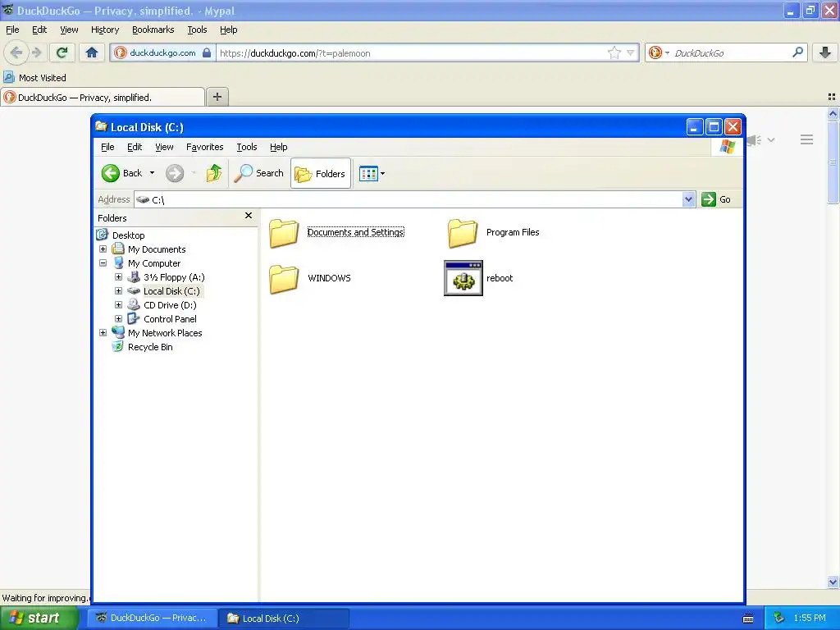Viewport: 840px width, 630px height.
Task: Open the DuckDuckGo page hamburger menu
Action: click(x=807, y=139)
